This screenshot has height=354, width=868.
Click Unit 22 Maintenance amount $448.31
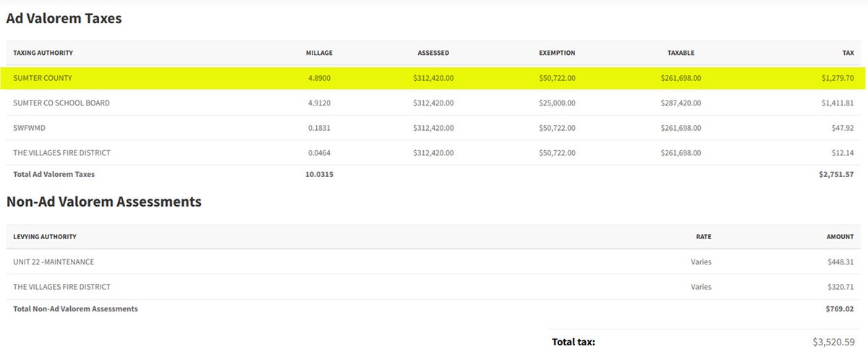pyautogui.click(x=840, y=262)
